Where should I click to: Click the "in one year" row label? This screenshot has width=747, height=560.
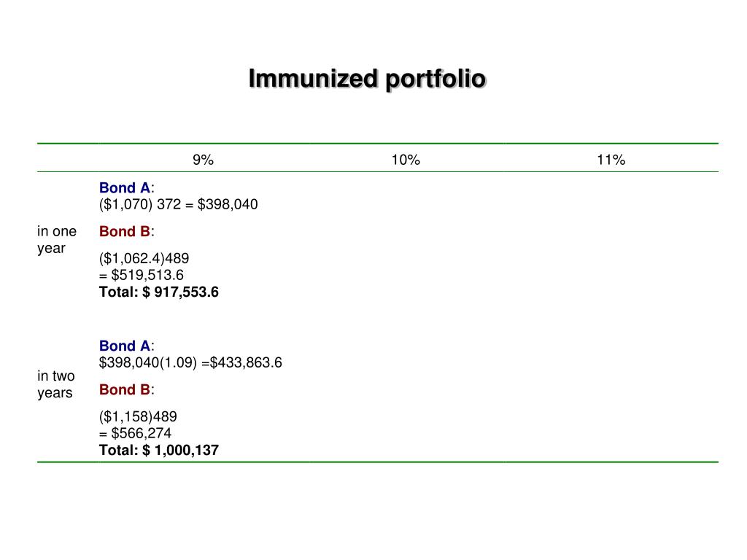pyautogui.click(x=57, y=240)
